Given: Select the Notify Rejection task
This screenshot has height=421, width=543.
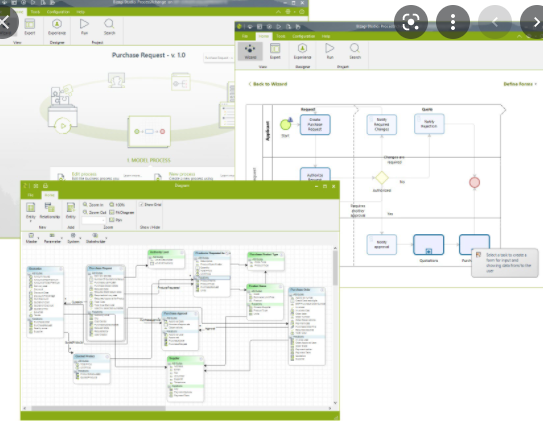Looking at the screenshot, I should (429, 124).
